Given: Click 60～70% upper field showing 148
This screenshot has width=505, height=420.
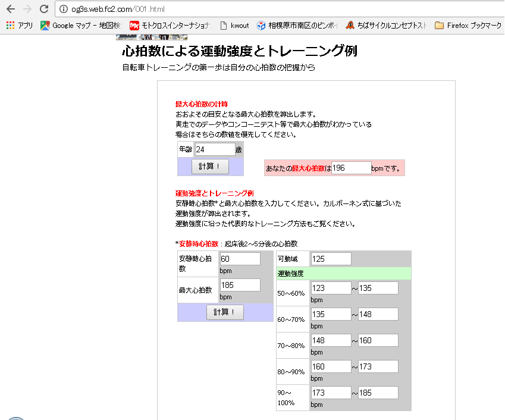Looking at the screenshot, I should (x=378, y=314).
